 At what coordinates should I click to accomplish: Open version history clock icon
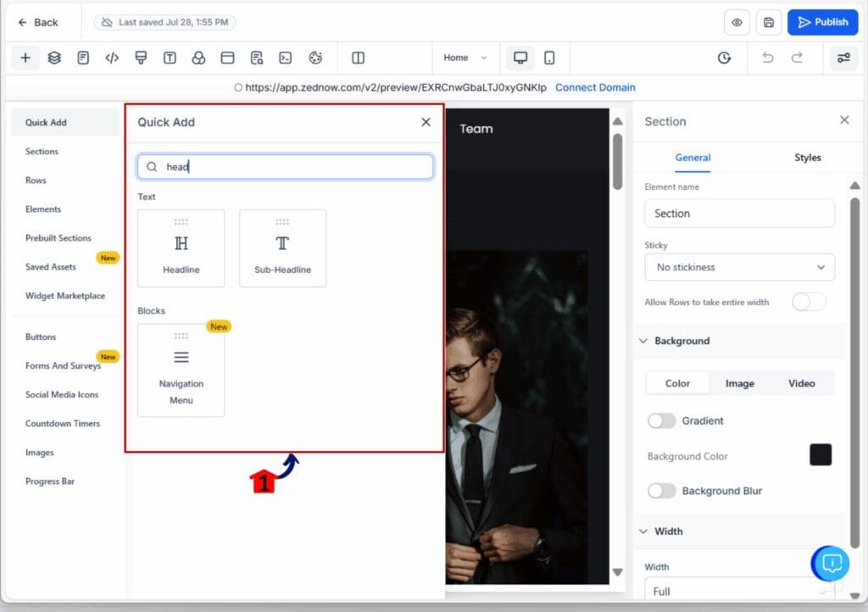pyautogui.click(x=724, y=58)
